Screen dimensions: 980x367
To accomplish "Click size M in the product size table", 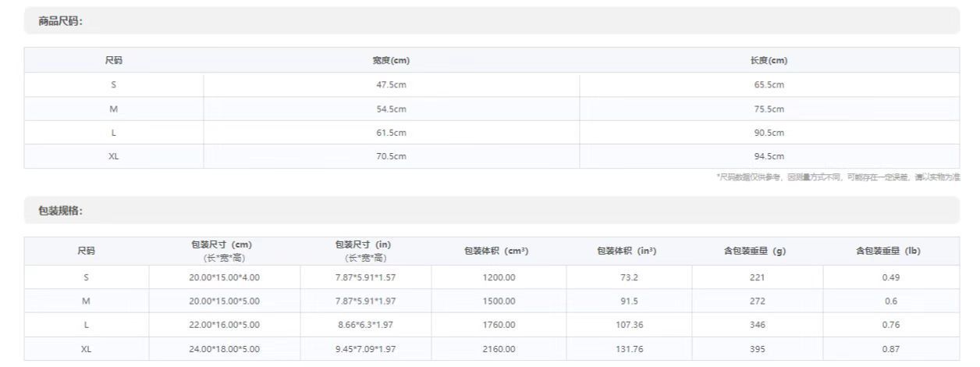I will tap(113, 109).
